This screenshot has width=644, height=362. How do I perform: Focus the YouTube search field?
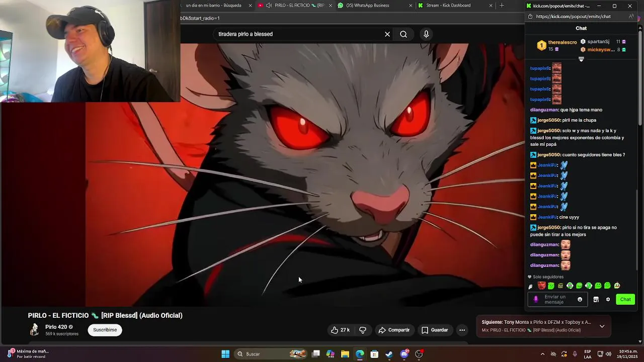298,34
